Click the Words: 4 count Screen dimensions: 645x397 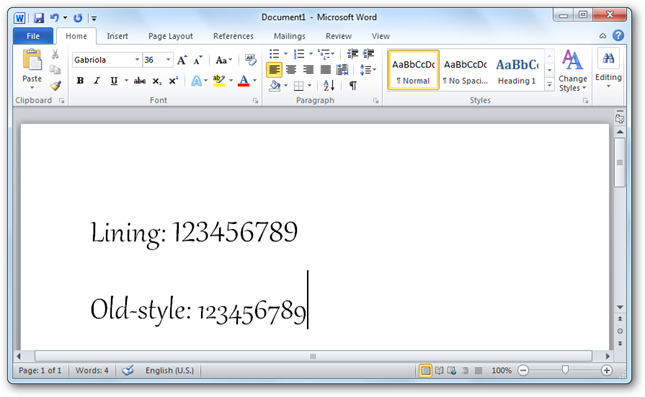[x=92, y=371]
